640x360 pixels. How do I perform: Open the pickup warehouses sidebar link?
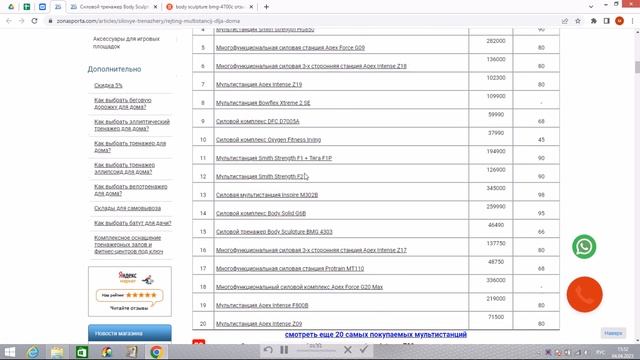point(127,208)
